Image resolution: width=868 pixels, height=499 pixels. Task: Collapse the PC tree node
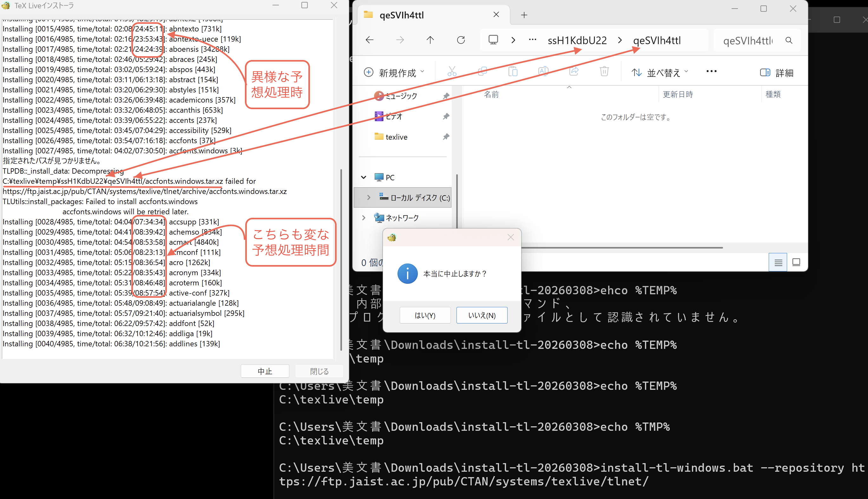pos(364,177)
